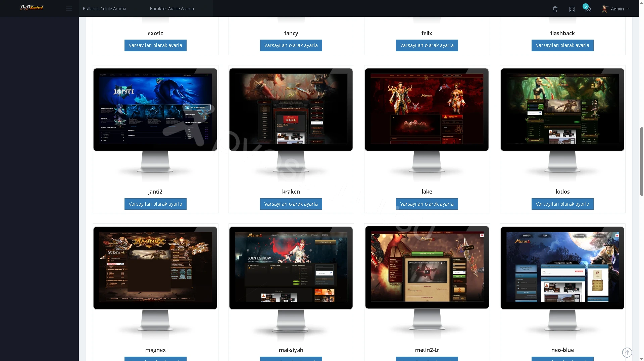Set janti2 theme as default
The image size is (644, 361).
click(x=155, y=204)
